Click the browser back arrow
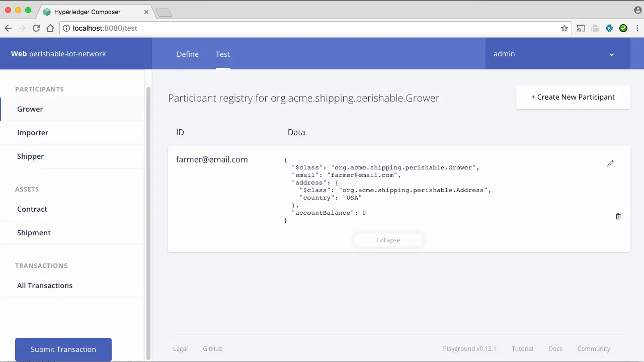 [8, 28]
